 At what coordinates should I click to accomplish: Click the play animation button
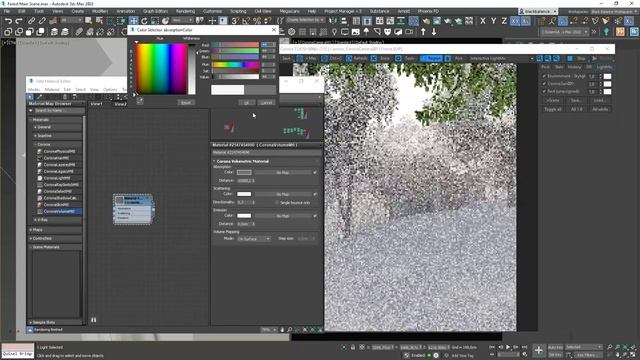point(508,347)
